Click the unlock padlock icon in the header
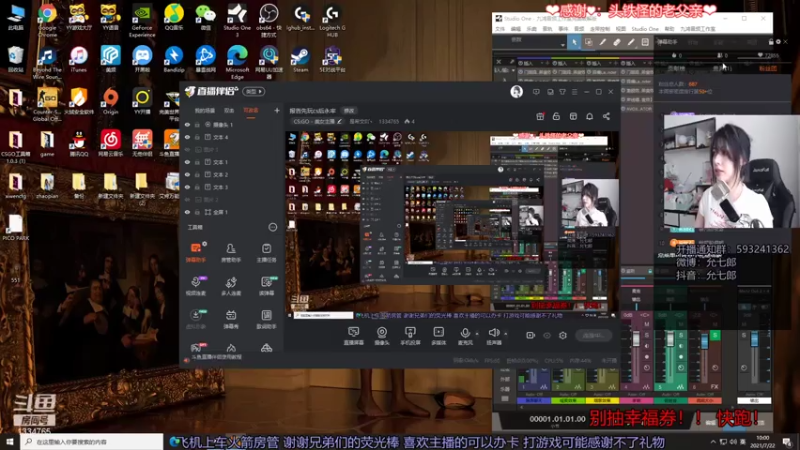Viewport: 800px width, 450px height. pos(556,117)
